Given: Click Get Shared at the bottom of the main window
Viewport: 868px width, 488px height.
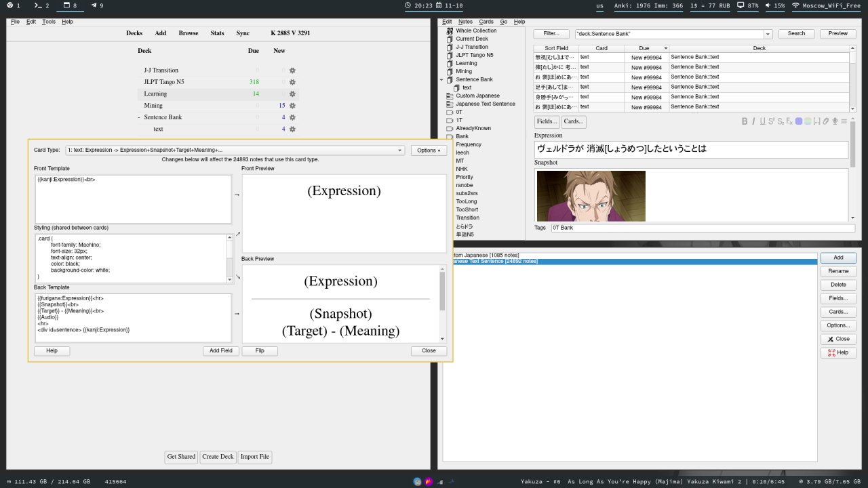Looking at the screenshot, I should click(x=181, y=457).
